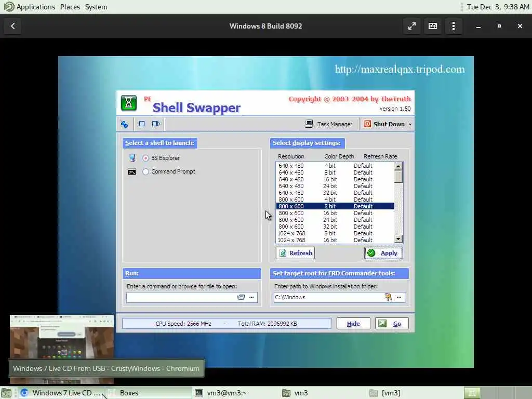Click the Command Prompt console icon
The height and width of the screenshot is (399, 532).
pos(132,172)
